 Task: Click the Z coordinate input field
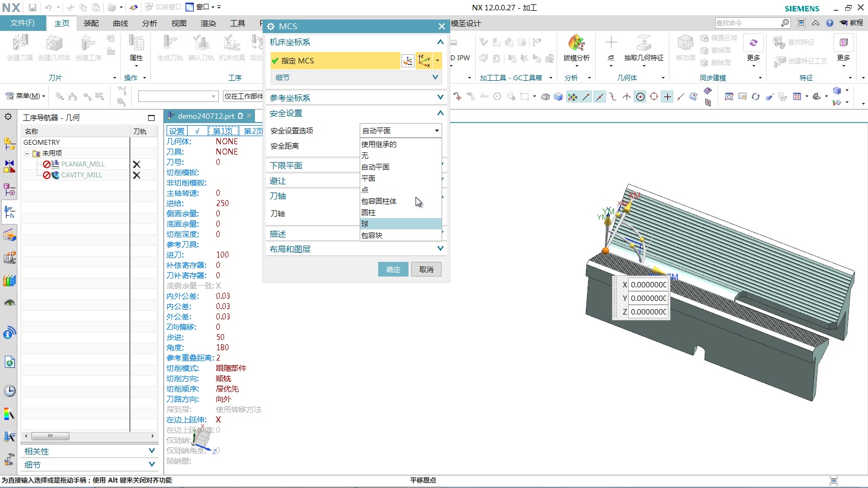pos(648,312)
